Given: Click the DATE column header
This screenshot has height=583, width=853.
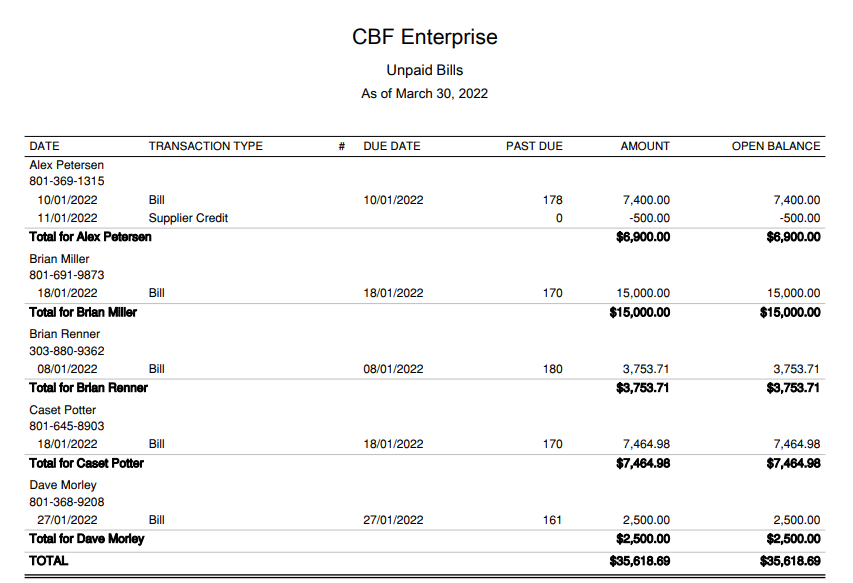Looking at the screenshot, I should pyautogui.click(x=44, y=146).
